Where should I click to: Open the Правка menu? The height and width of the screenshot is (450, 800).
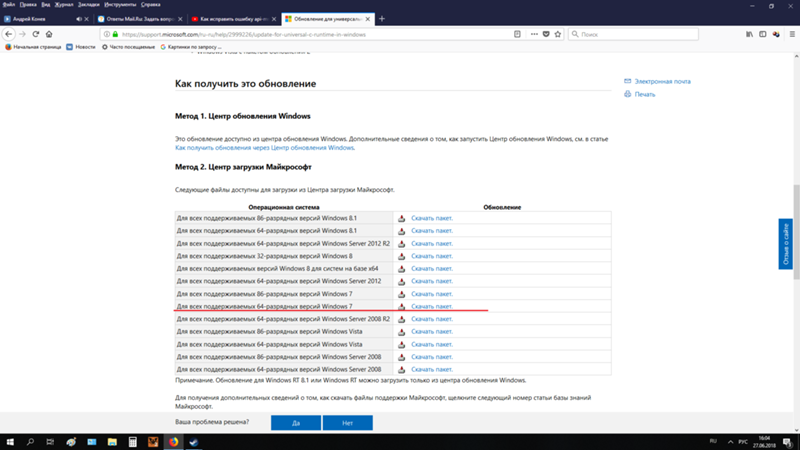pyautogui.click(x=28, y=5)
